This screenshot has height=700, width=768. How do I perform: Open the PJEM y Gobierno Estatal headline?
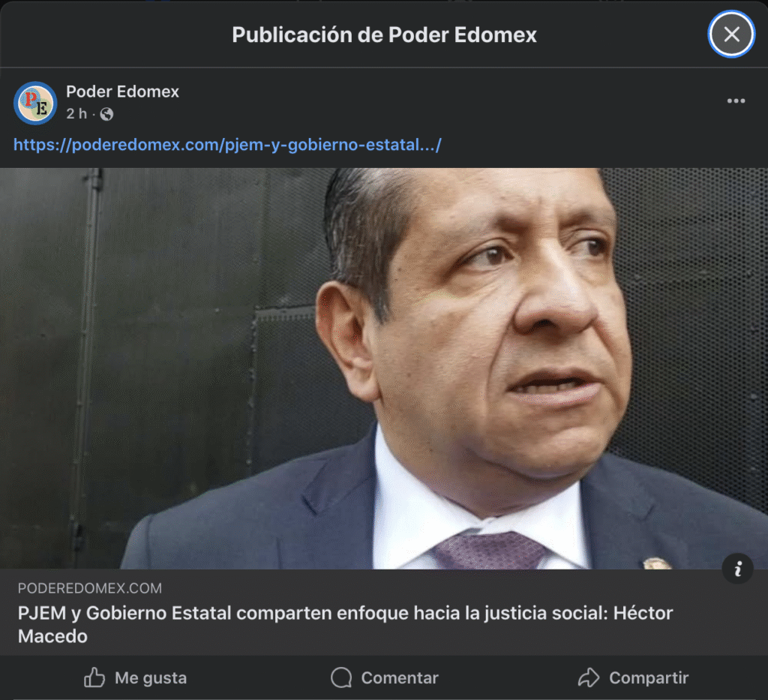pos(345,624)
